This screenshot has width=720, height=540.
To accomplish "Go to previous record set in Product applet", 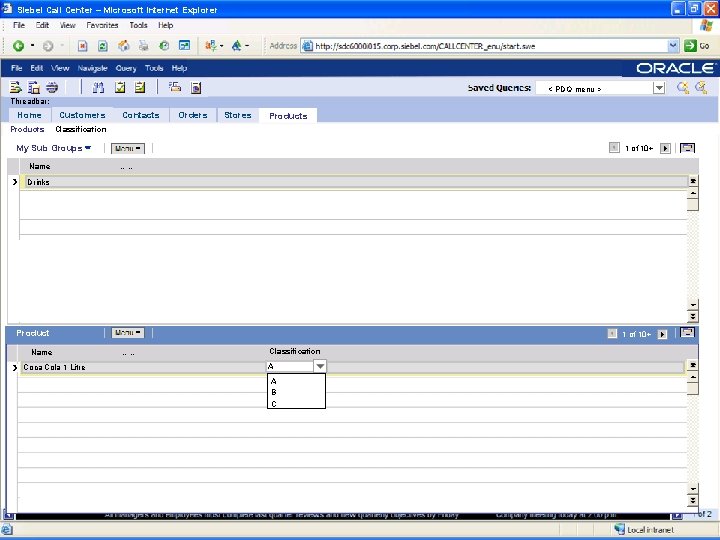I will (612, 333).
